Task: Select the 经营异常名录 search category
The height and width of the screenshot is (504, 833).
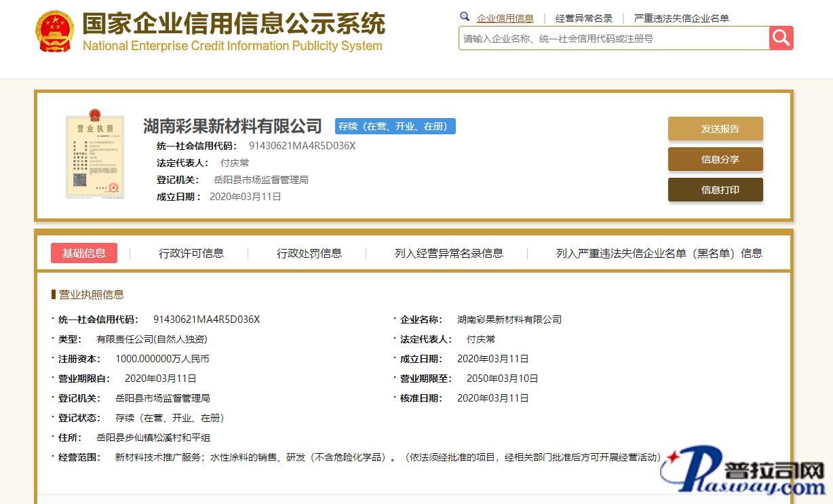Action: tap(584, 18)
